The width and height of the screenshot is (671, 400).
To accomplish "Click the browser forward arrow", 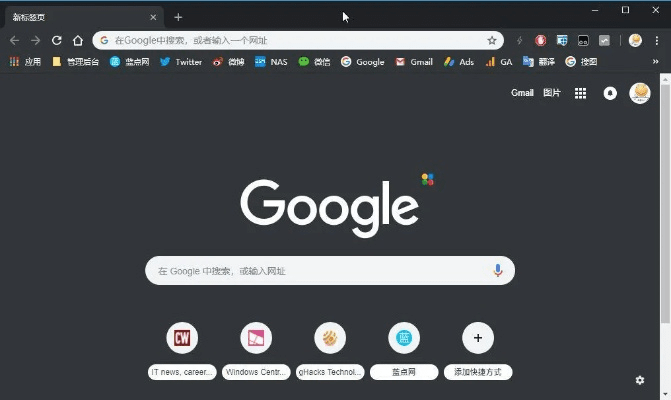I will tap(36, 41).
